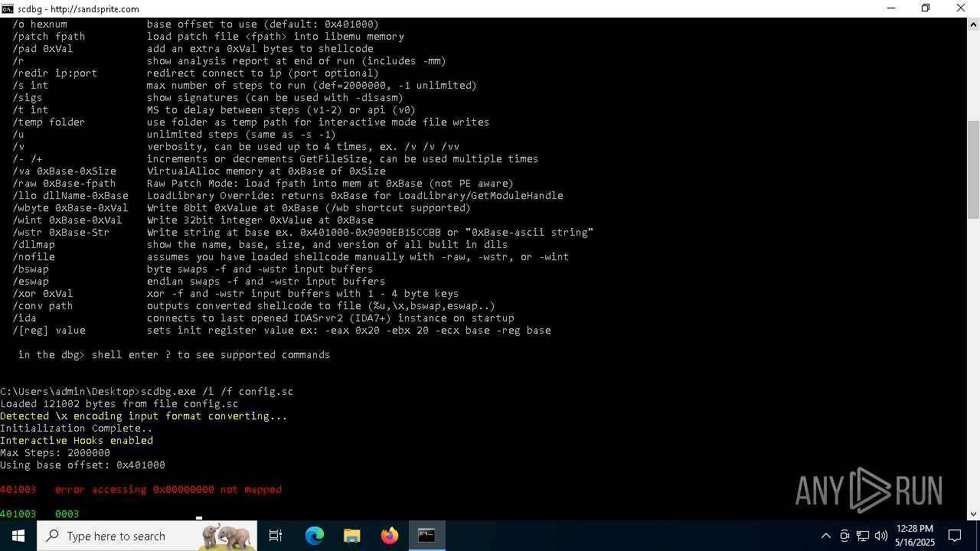
Task: Open the network status tray icon
Action: 863,536
